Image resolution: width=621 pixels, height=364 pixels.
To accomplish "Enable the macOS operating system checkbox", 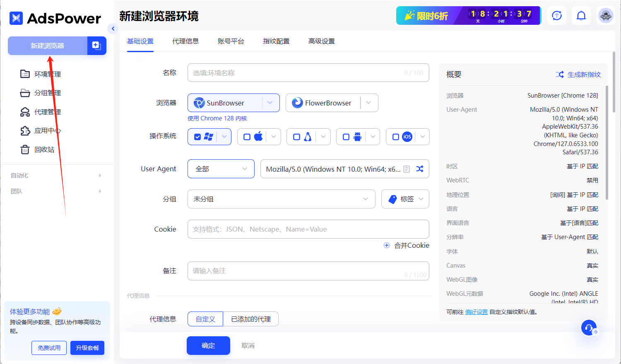I will click(x=247, y=136).
